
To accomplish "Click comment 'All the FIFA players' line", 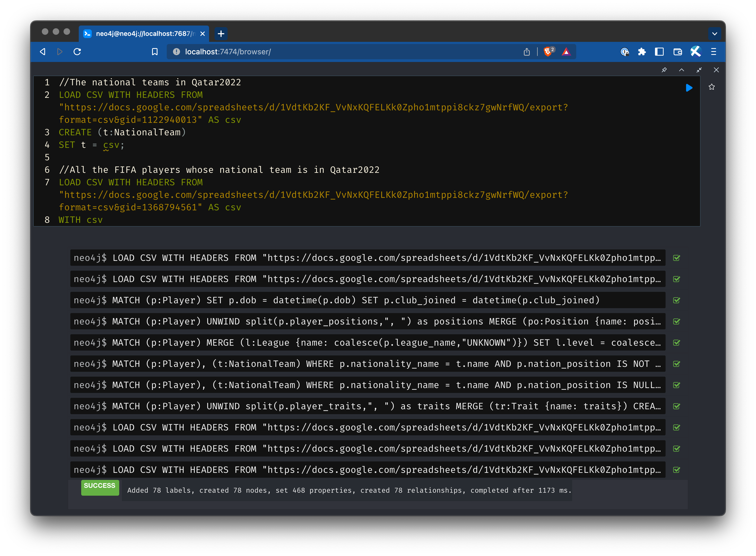I will tap(219, 170).
